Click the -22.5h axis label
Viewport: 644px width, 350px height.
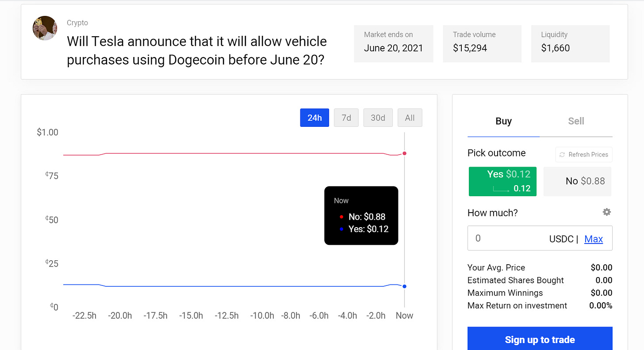click(x=84, y=316)
